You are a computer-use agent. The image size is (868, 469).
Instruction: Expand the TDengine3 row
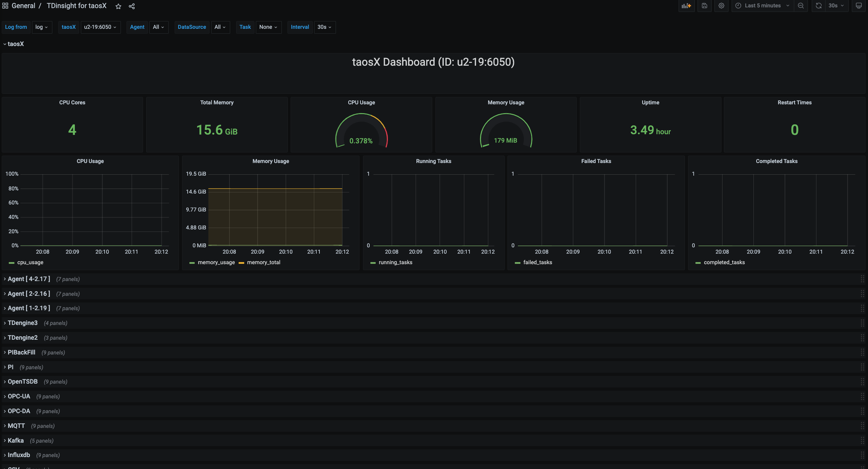pyautogui.click(x=22, y=323)
